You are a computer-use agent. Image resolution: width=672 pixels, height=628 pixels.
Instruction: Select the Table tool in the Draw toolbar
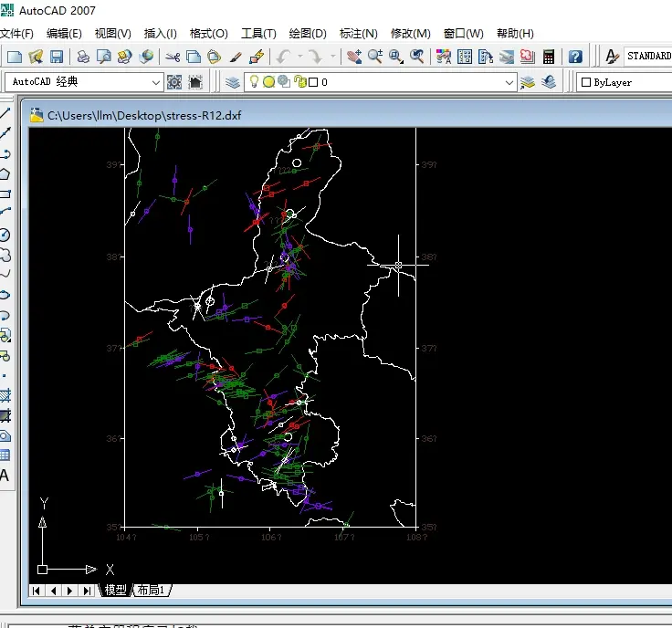5,455
